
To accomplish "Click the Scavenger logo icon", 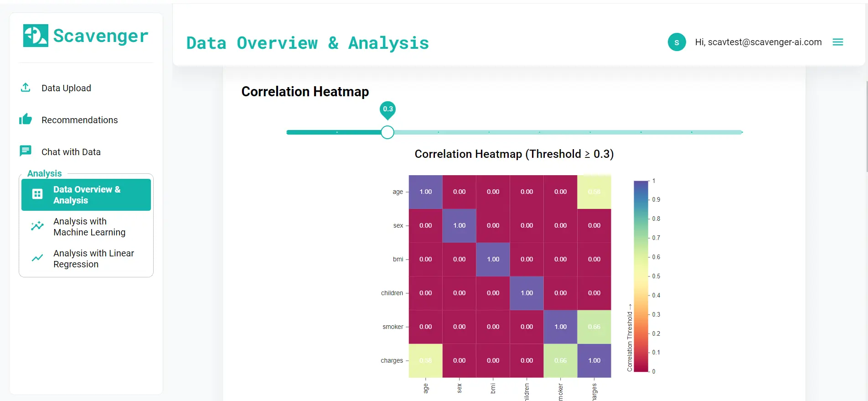I will coord(36,35).
